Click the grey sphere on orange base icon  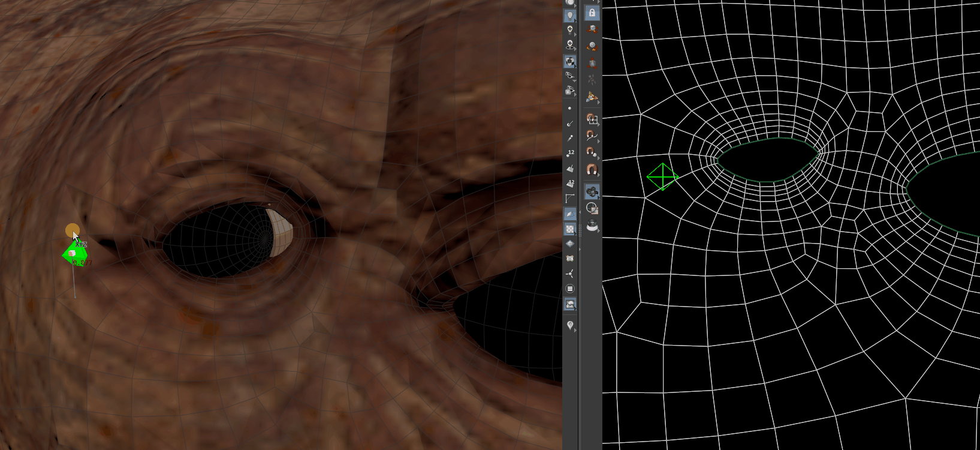coord(592,46)
